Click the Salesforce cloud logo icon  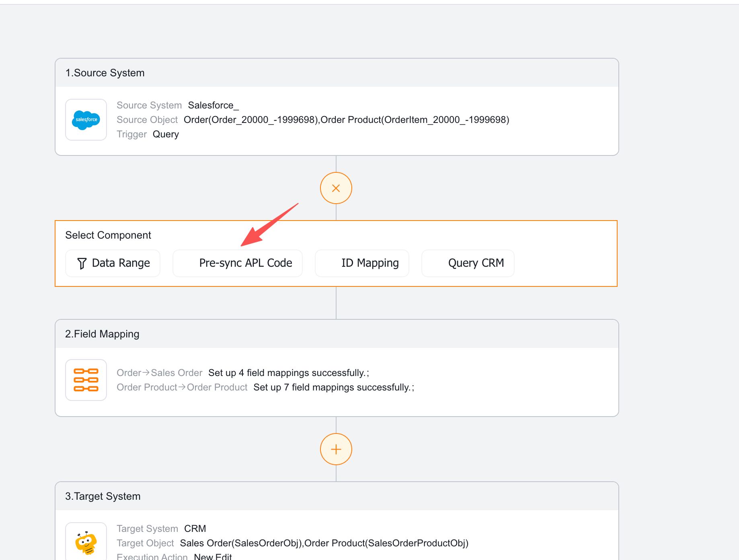click(86, 120)
